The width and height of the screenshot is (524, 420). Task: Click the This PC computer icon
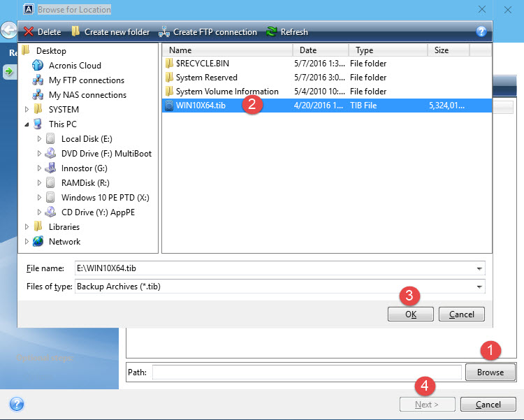click(38, 124)
